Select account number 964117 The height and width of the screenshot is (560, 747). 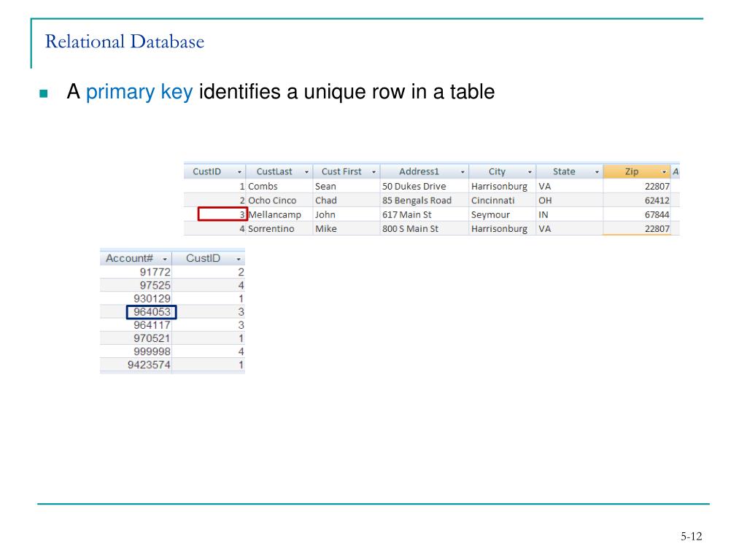[x=136, y=325]
